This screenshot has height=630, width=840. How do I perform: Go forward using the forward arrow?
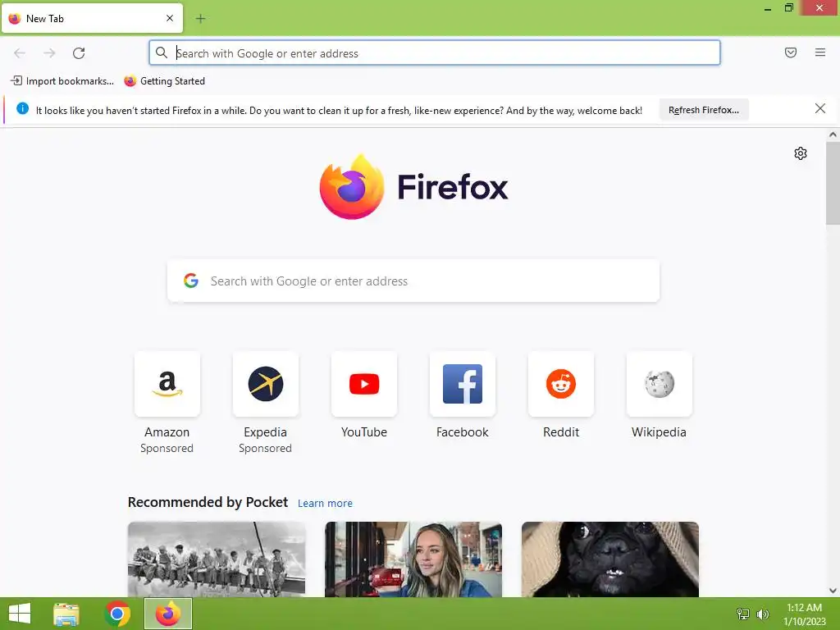[49, 53]
